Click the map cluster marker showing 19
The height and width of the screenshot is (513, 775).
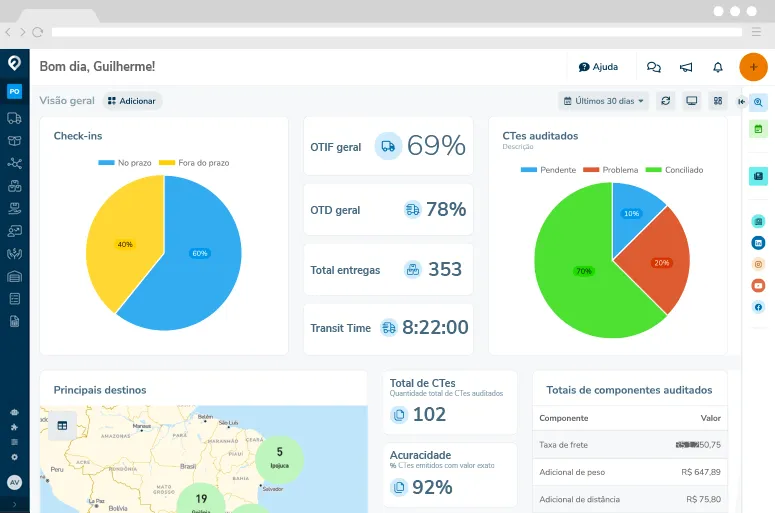coord(201,499)
